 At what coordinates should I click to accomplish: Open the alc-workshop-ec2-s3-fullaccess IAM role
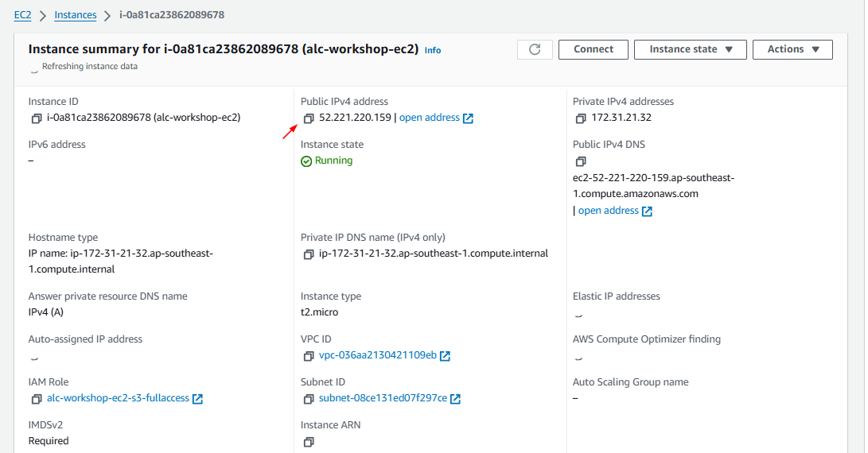(x=118, y=398)
